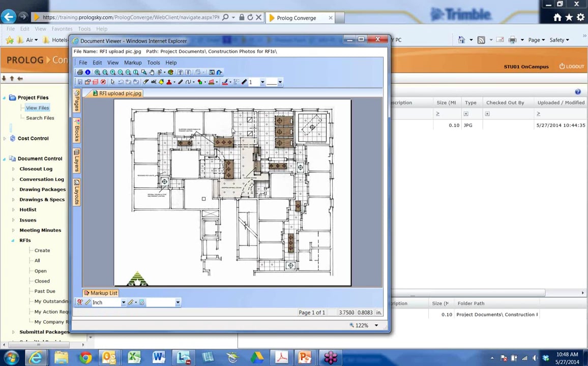The image size is (588, 366).
Task: Select the red stamp markup tool
Action: (x=169, y=82)
